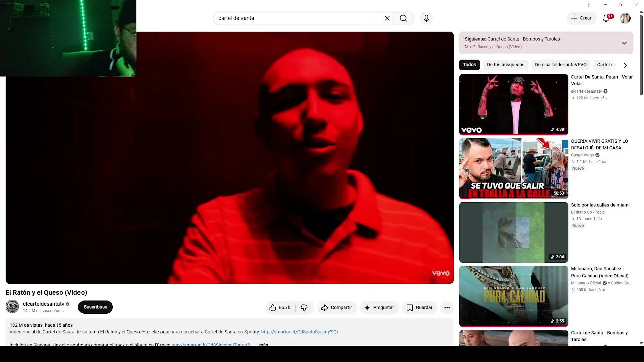The width and height of the screenshot is (644, 362).
Task: Click the Guagri Vlogs channel name
Action: pyautogui.click(x=582, y=155)
